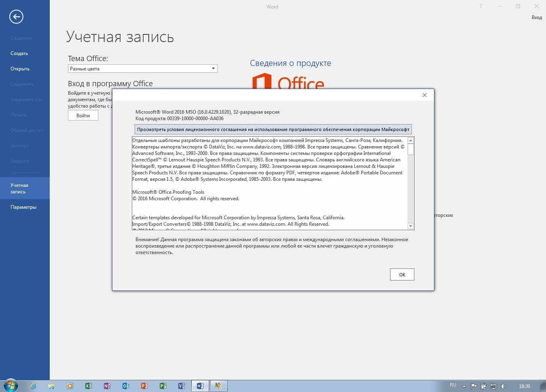Click the Microsoft Word 2016 MSO version line
The width and height of the screenshot is (546, 392).
[x=207, y=112]
